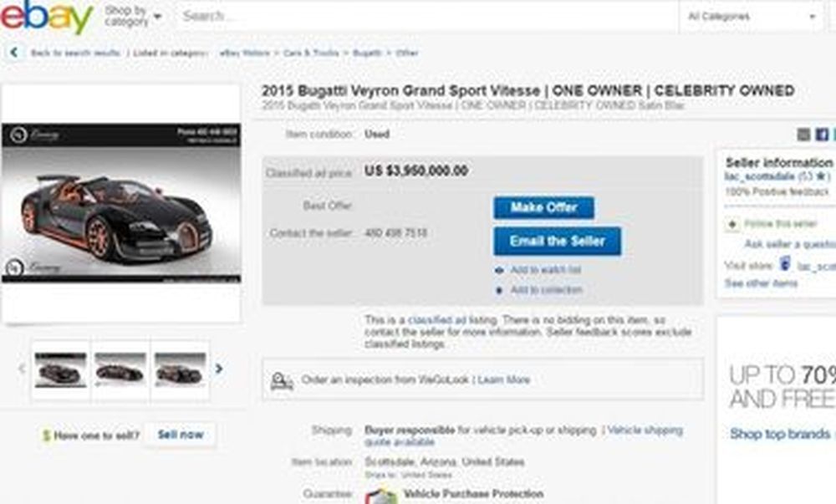836x504 pixels.
Task: Add to watch list with eye icon
Action: click(499, 271)
